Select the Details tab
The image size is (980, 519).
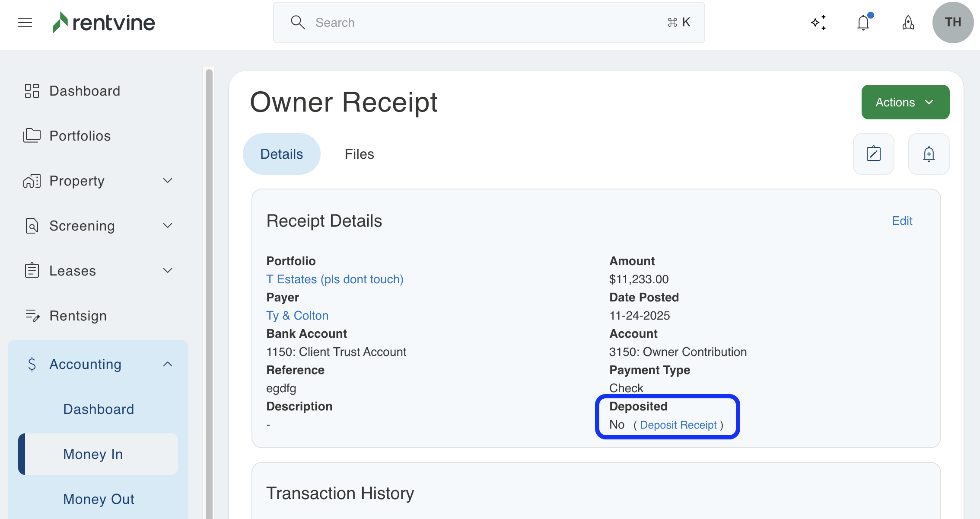[282, 154]
